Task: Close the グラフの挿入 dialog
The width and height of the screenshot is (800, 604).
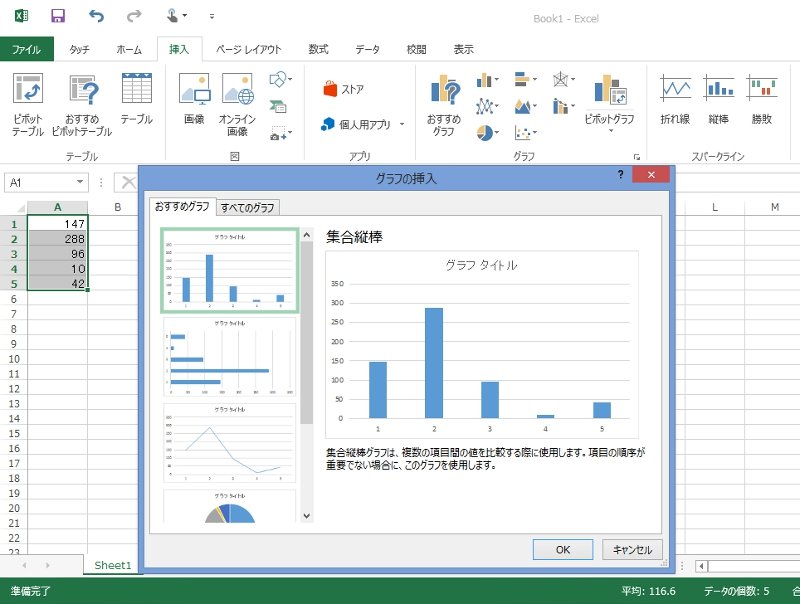Action: 651,174
